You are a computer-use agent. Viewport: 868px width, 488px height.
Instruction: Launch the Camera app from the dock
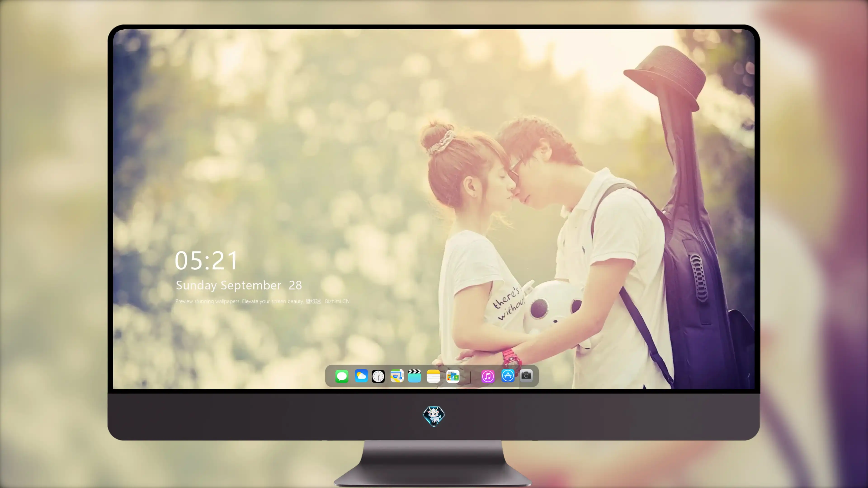point(526,375)
